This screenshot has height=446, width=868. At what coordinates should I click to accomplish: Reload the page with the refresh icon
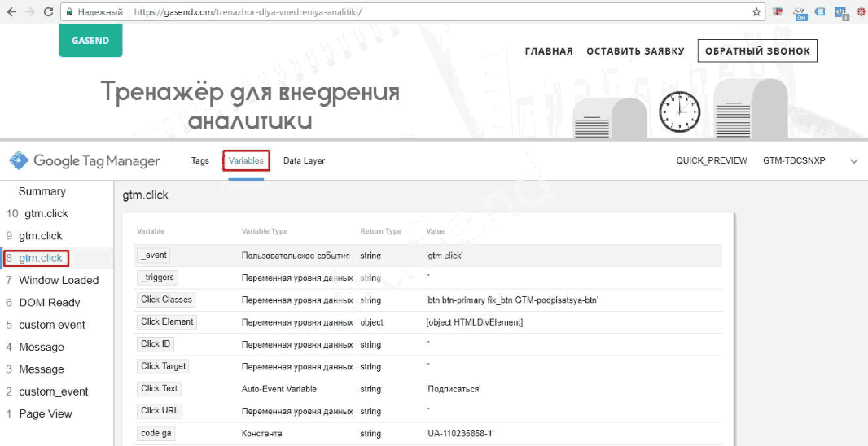[48, 11]
